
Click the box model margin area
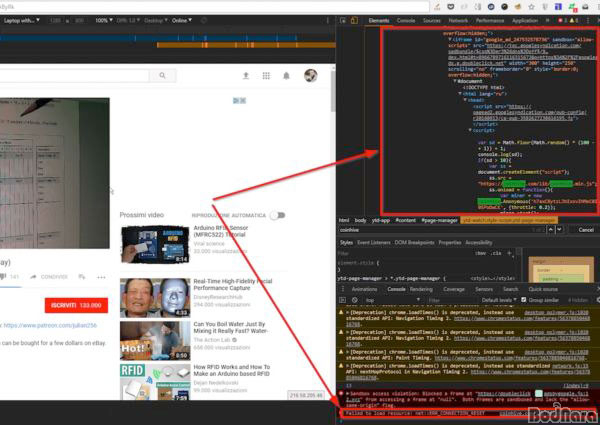(x=561, y=261)
